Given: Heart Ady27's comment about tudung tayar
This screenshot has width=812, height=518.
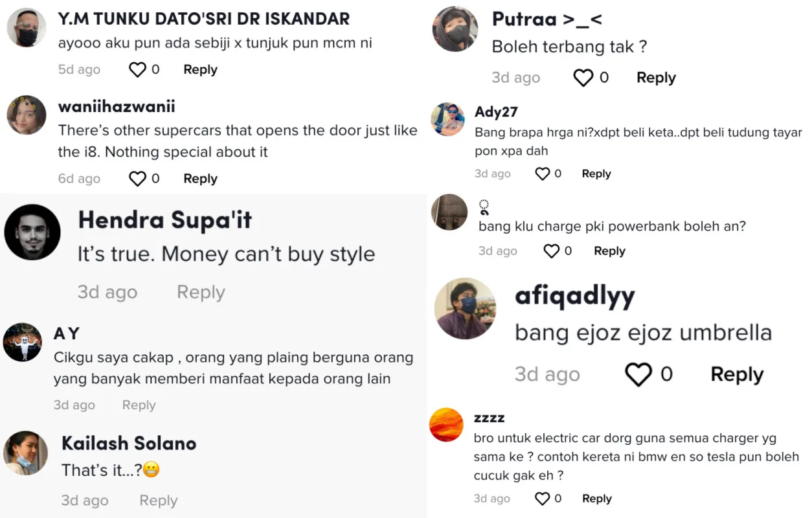Looking at the screenshot, I should point(542,174).
